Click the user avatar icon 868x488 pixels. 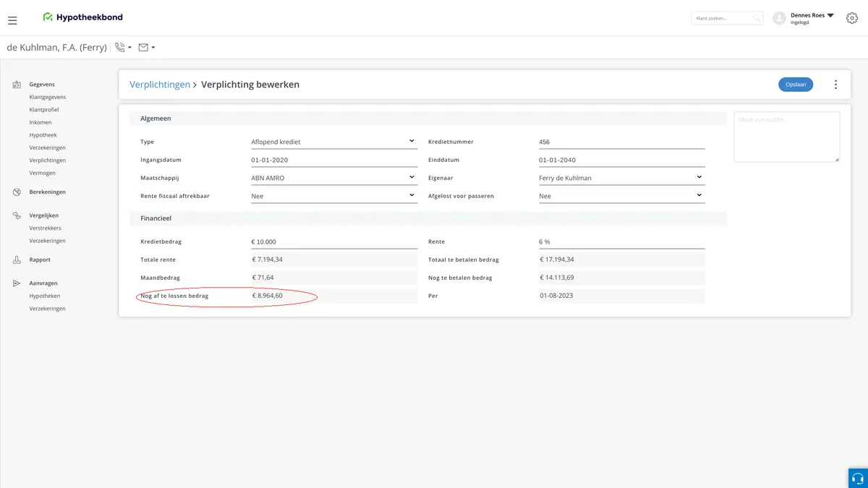point(779,18)
